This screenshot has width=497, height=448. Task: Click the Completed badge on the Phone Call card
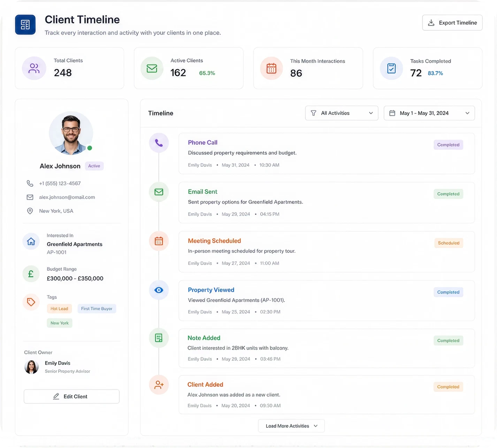(x=448, y=145)
